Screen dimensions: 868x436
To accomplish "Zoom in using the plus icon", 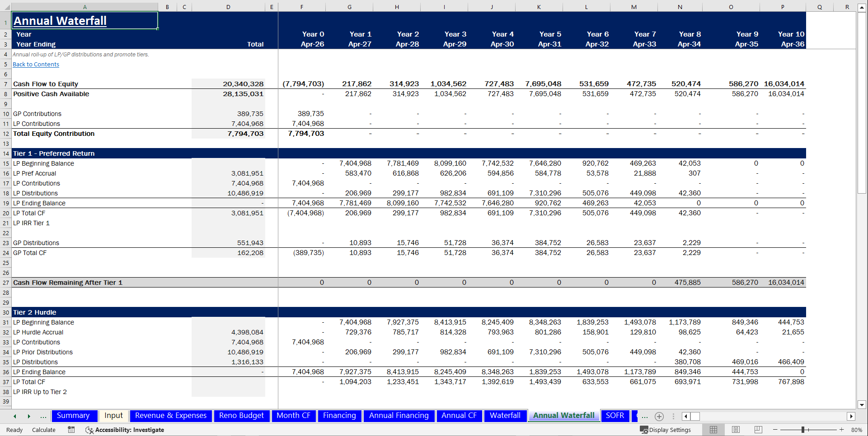I will (842, 430).
